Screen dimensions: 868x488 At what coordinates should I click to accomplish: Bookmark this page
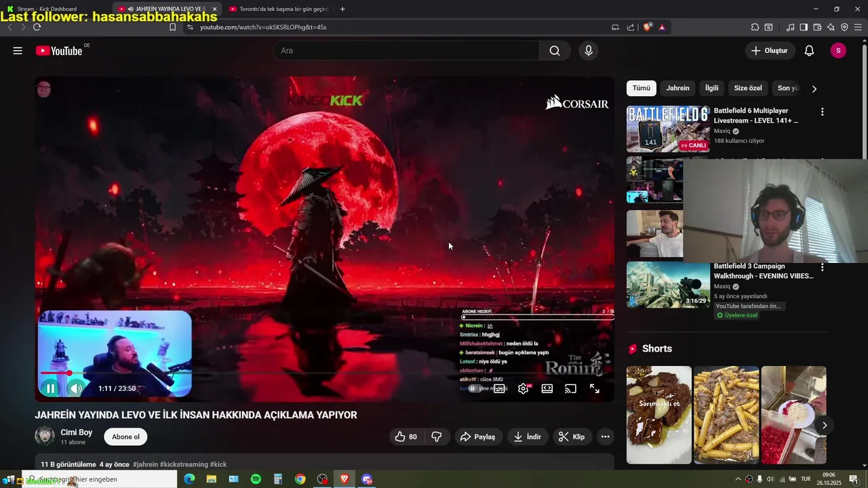pyautogui.click(x=172, y=27)
